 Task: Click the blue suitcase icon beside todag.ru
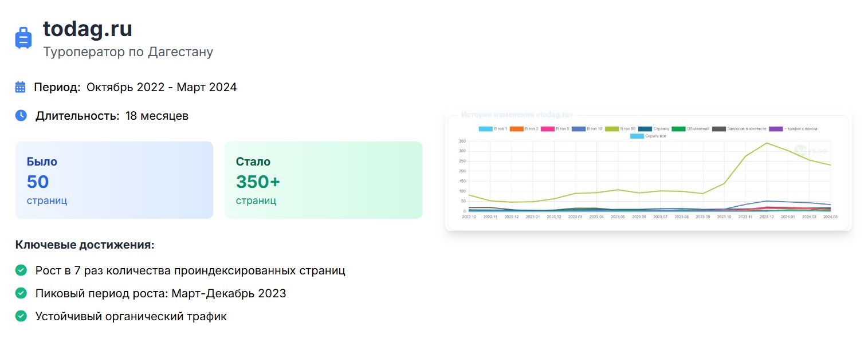pos(23,38)
